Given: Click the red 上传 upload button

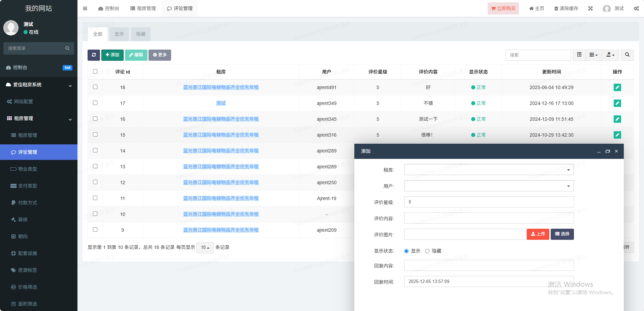Looking at the screenshot, I should pos(538,234).
